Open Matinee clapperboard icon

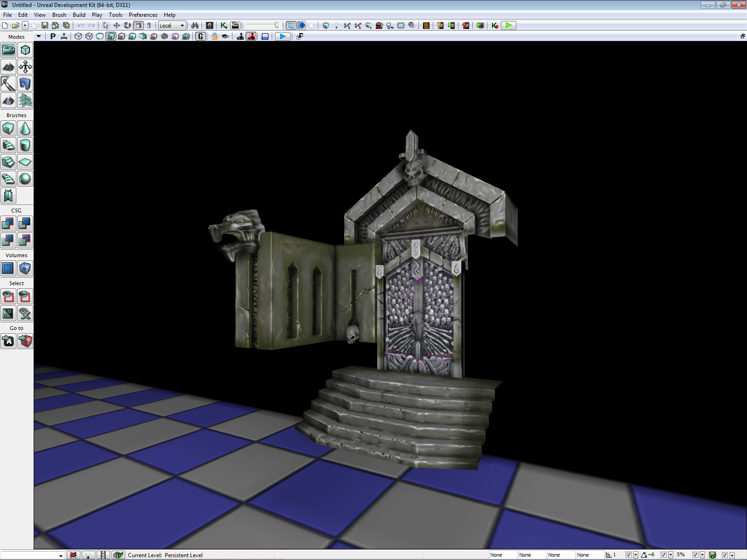pos(235,26)
